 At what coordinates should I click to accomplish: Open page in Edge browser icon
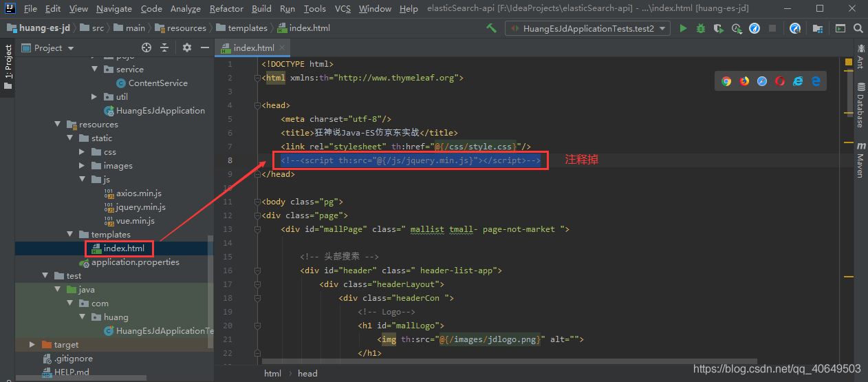(x=816, y=81)
